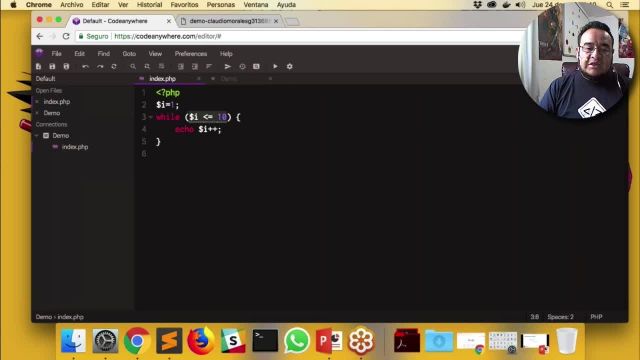
Task: Click the Spotlight search icon in menu bar
Action: [609, 5]
